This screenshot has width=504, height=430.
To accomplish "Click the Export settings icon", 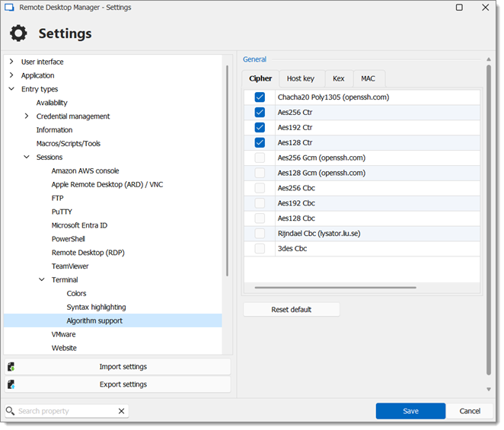I will pos(11,384).
